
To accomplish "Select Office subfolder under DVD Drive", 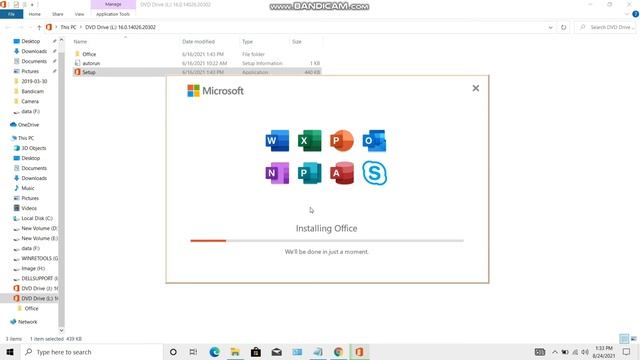I will (x=31, y=309).
